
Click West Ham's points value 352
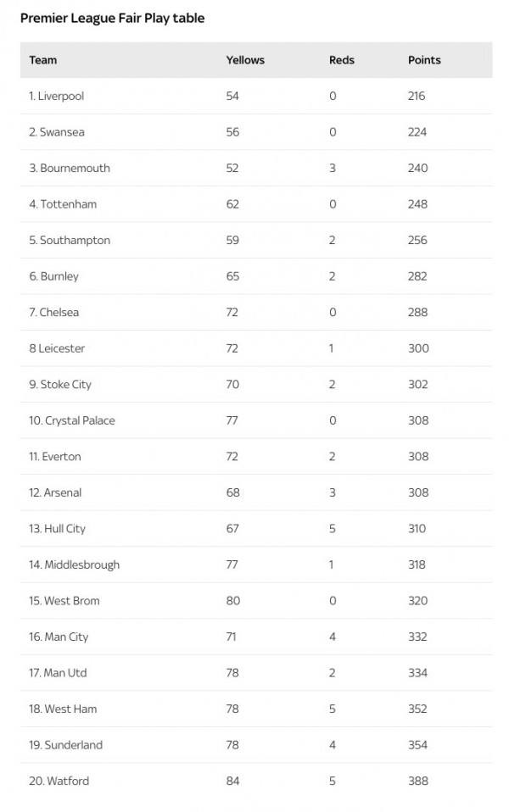pos(417,709)
